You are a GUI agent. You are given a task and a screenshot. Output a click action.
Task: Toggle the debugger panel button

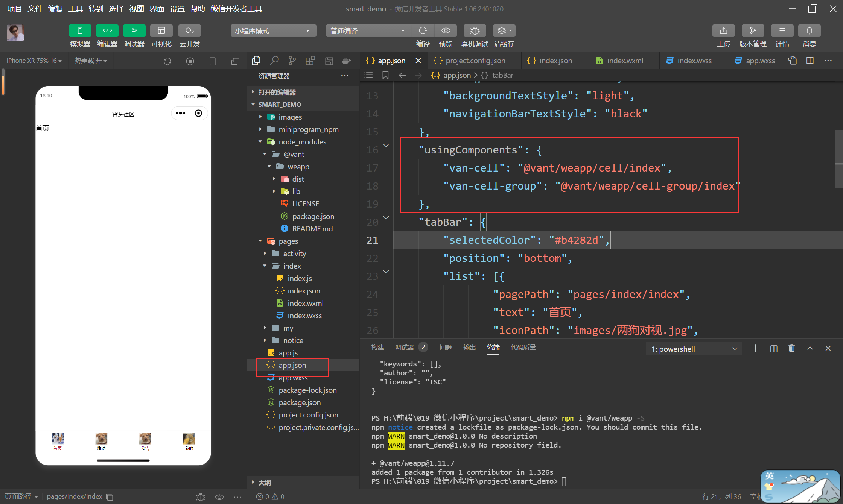click(134, 31)
